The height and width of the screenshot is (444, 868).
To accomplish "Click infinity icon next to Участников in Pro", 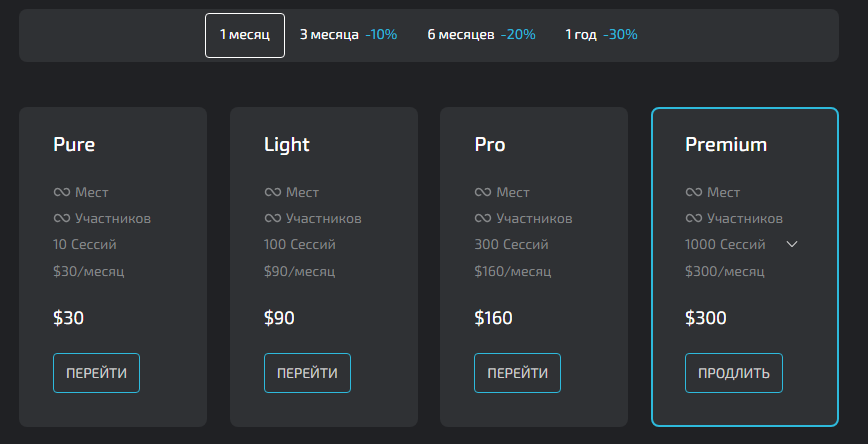I will (x=483, y=219).
